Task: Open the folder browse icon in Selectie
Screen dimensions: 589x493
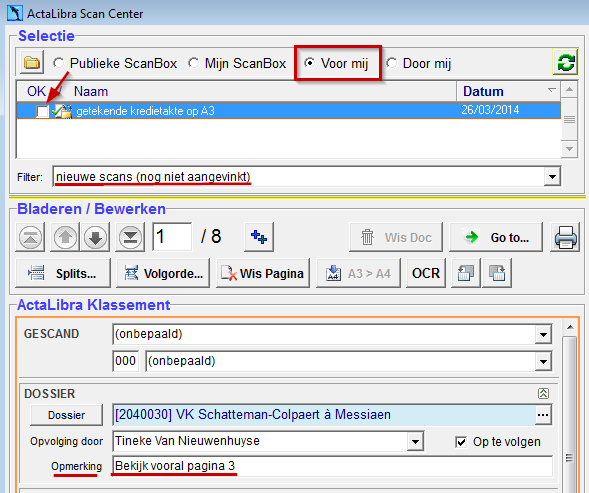Action: point(32,62)
